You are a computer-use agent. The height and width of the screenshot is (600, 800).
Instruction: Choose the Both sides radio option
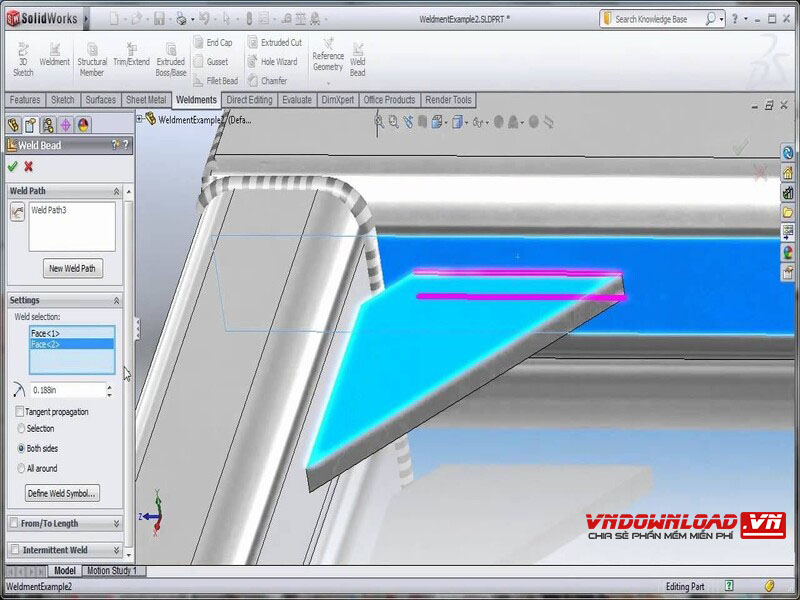pos(21,448)
